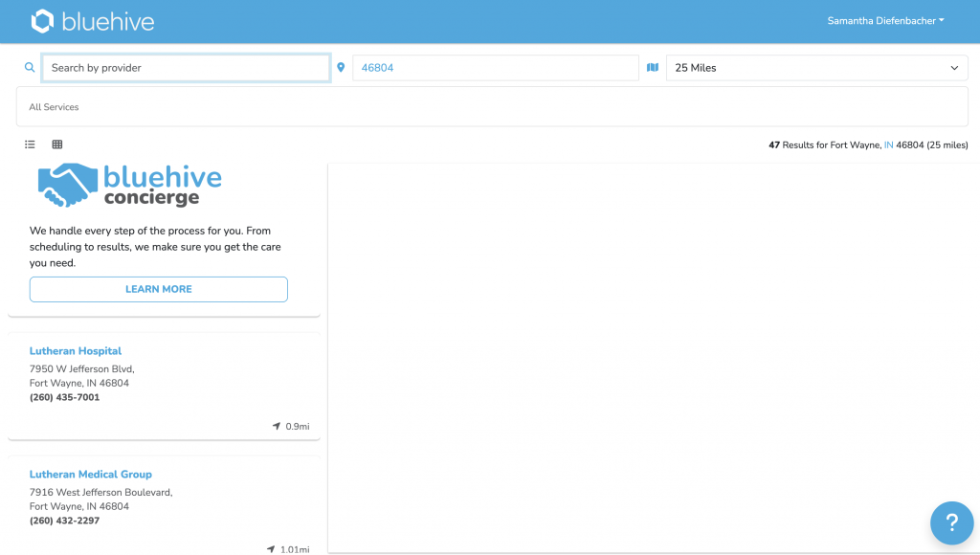Click the map panel area
980x555 pixels.
coord(654,358)
